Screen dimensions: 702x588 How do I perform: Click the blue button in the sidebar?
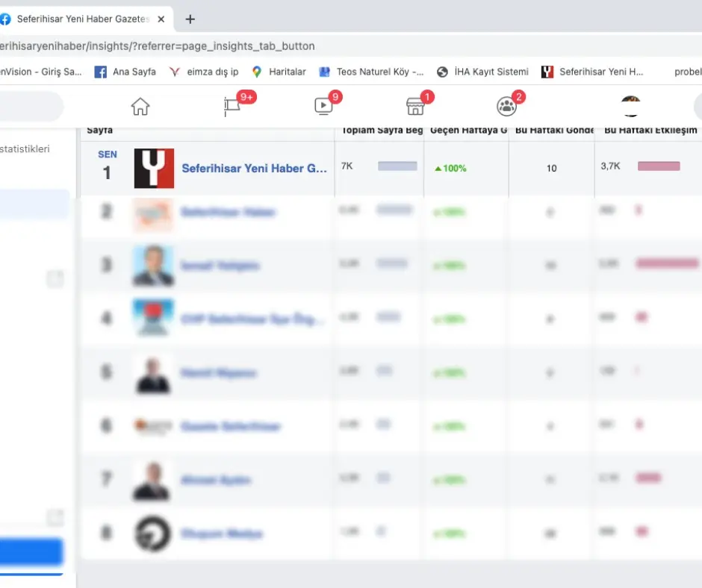(x=31, y=551)
